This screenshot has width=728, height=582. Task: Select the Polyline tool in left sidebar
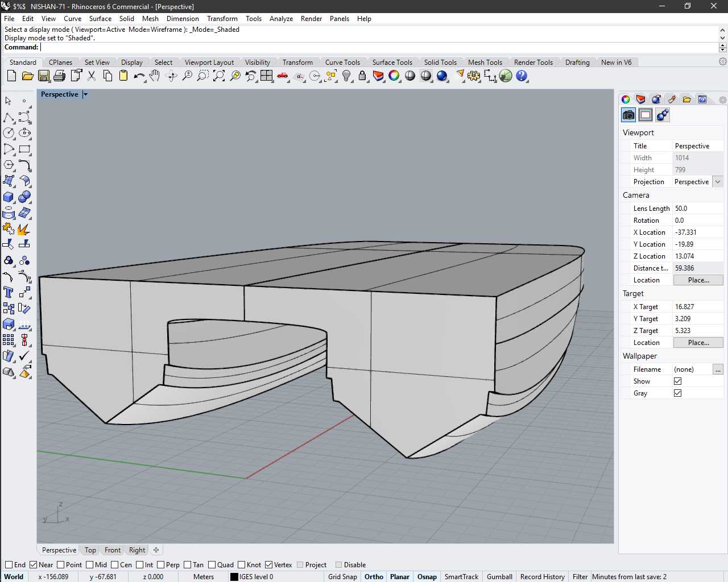pos(9,117)
